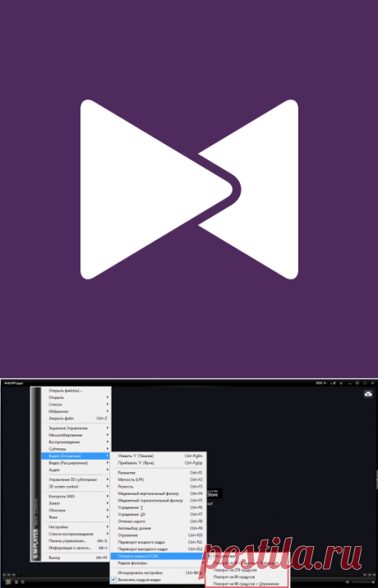Viewport: 378px width, 588px height.
Task: Choose Поворот на 90 градусов + Отражение
Action: tap(247, 584)
